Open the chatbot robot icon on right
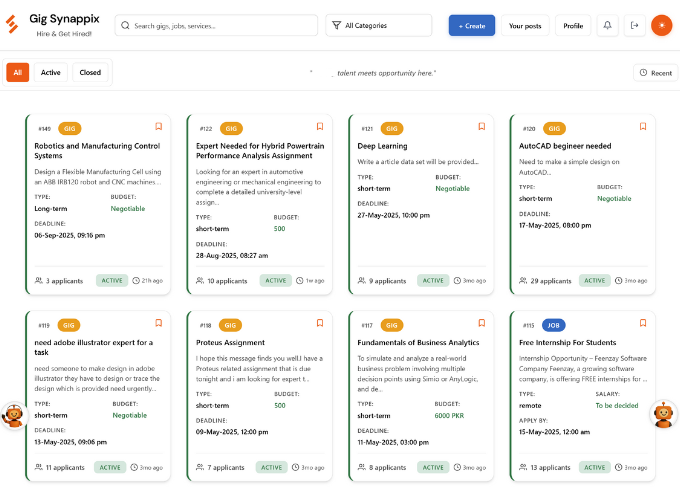The image size is (680, 490). click(664, 415)
